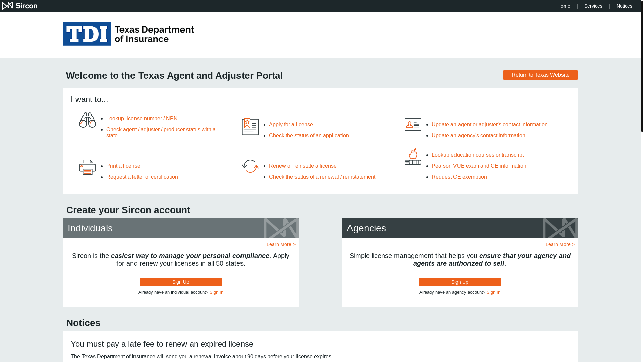Click Sign In for agency account
644x362 pixels.
(493, 292)
